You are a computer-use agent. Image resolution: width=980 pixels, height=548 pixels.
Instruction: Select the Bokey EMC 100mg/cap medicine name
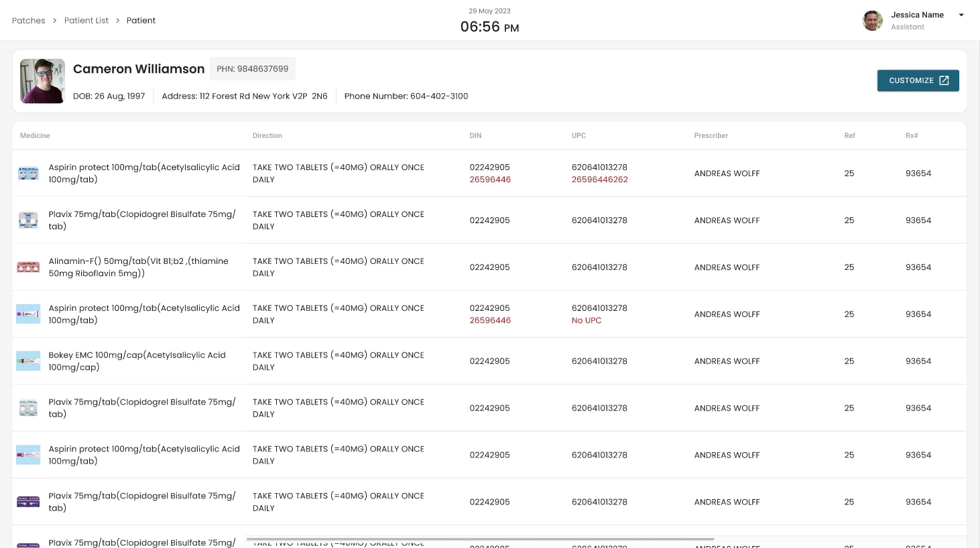[137, 361]
